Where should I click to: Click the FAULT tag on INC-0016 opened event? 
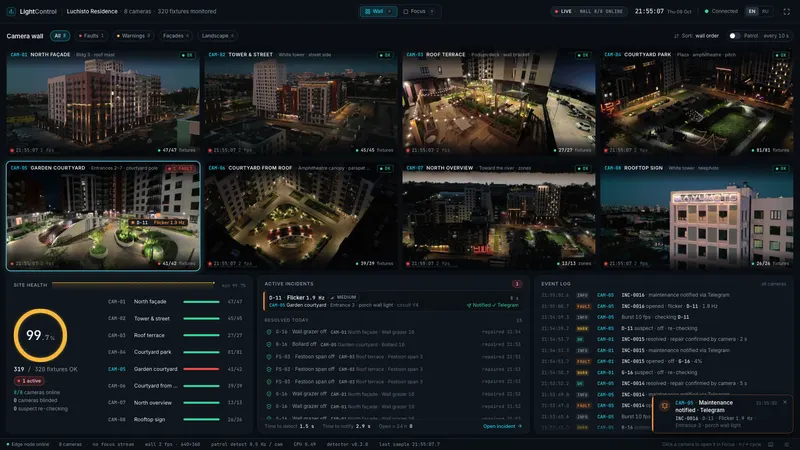coord(583,306)
